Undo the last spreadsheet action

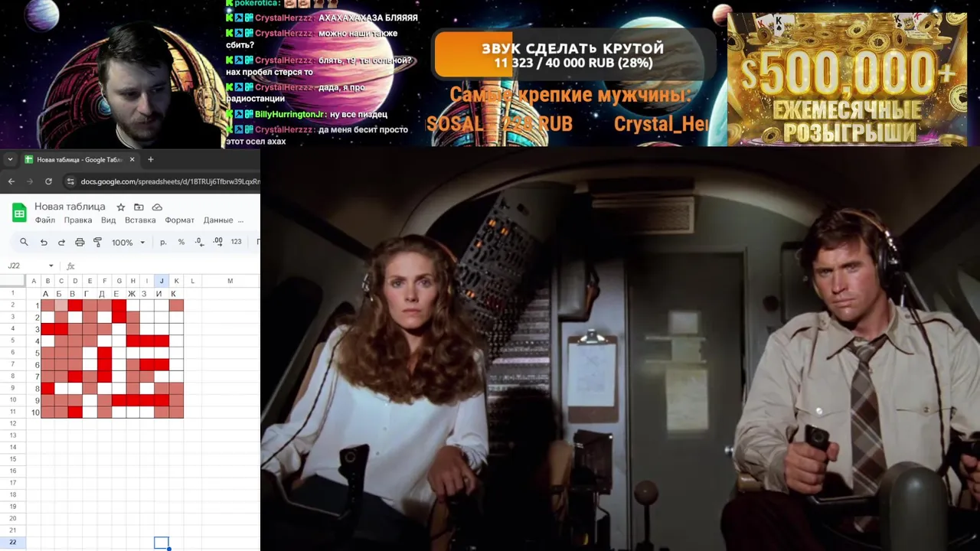click(x=44, y=242)
